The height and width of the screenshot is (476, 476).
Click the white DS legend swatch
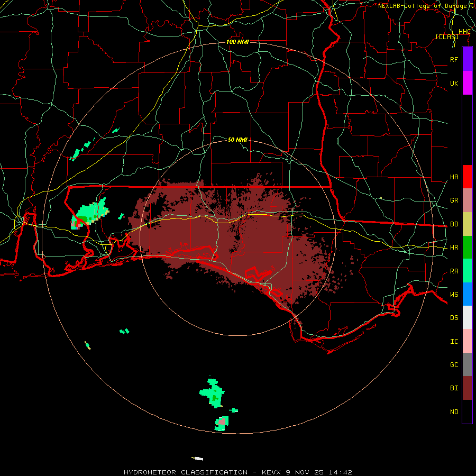point(467,317)
